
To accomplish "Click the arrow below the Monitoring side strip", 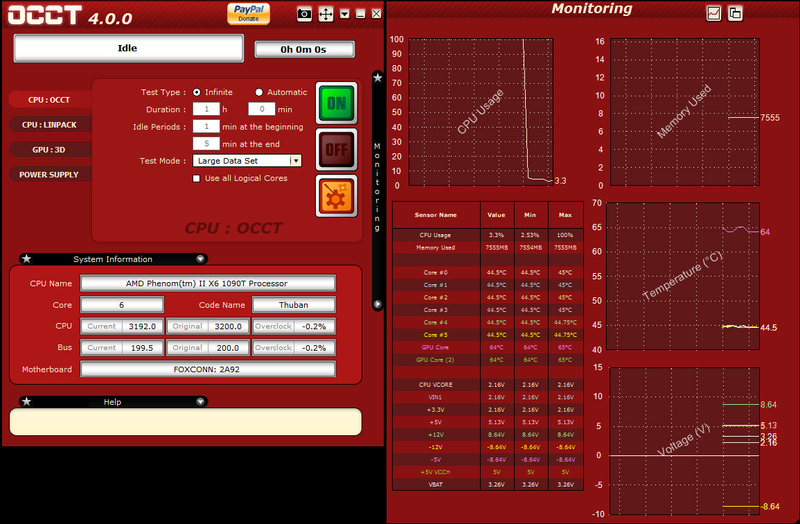I will [378, 304].
